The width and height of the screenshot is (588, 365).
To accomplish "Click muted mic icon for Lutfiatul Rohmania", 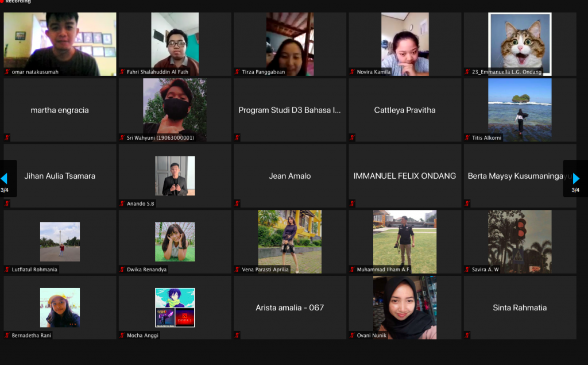I will (7, 269).
